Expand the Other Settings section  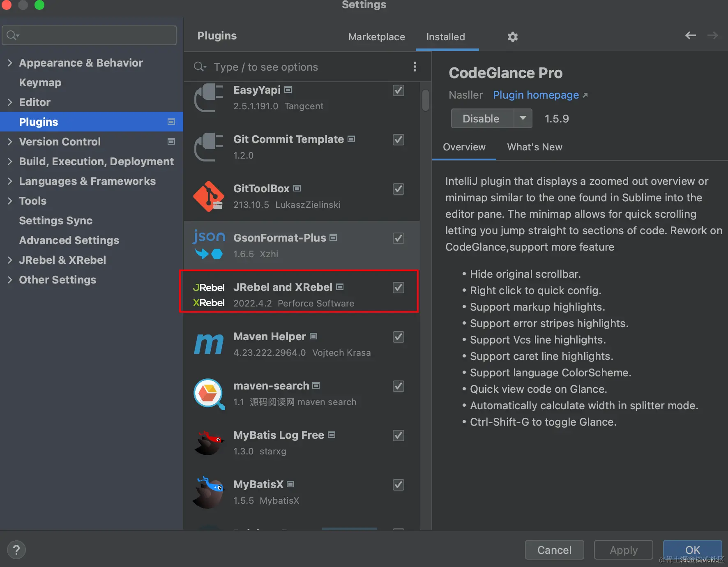(10, 279)
